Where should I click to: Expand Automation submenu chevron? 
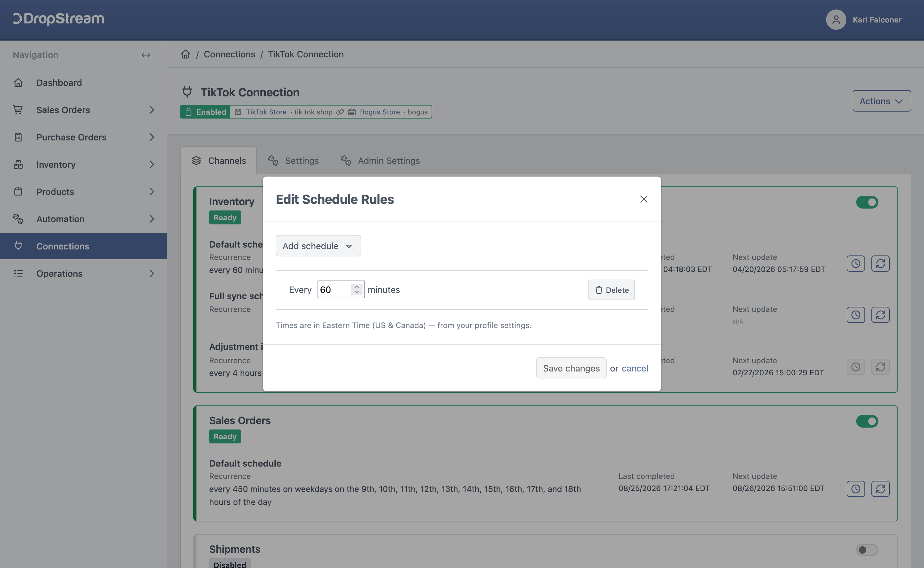click(x=152, y=219)
